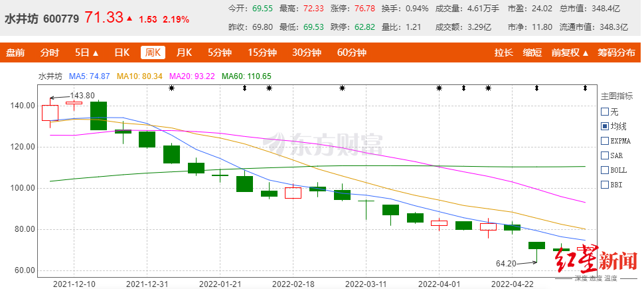Click the 64.20 low price label
Screen dimensions: 644x289
pos(506,264)
